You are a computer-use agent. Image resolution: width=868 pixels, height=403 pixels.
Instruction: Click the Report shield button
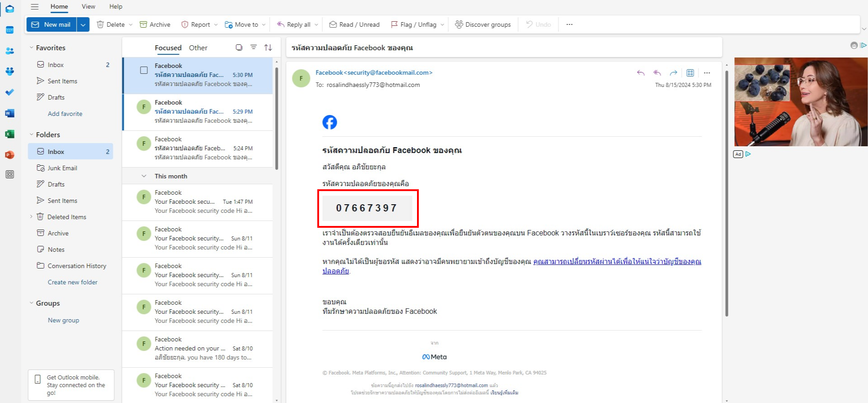point(196,24)
